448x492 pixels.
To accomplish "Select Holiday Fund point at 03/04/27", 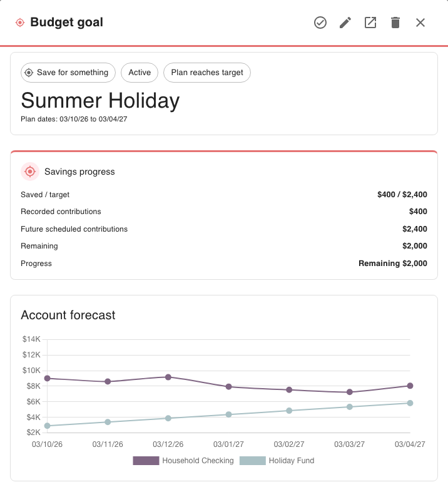I will coord(410,403).
